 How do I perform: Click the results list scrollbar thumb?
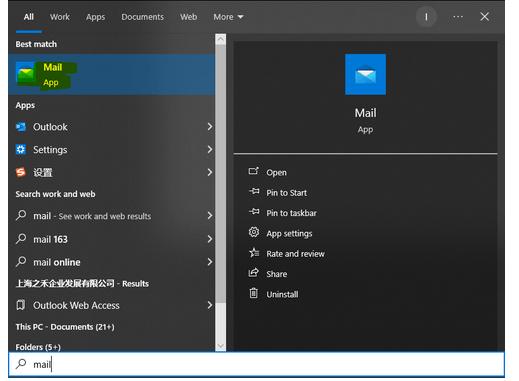tap(220, 173)
